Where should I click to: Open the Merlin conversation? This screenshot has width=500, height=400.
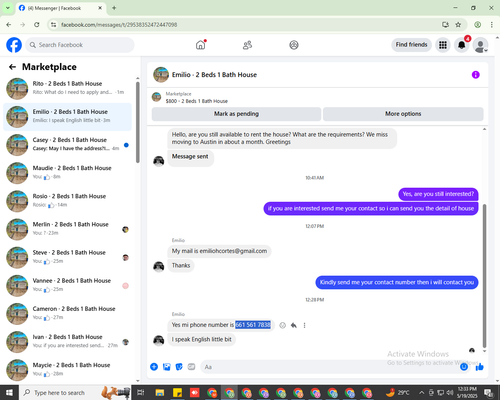coord(68,229)
